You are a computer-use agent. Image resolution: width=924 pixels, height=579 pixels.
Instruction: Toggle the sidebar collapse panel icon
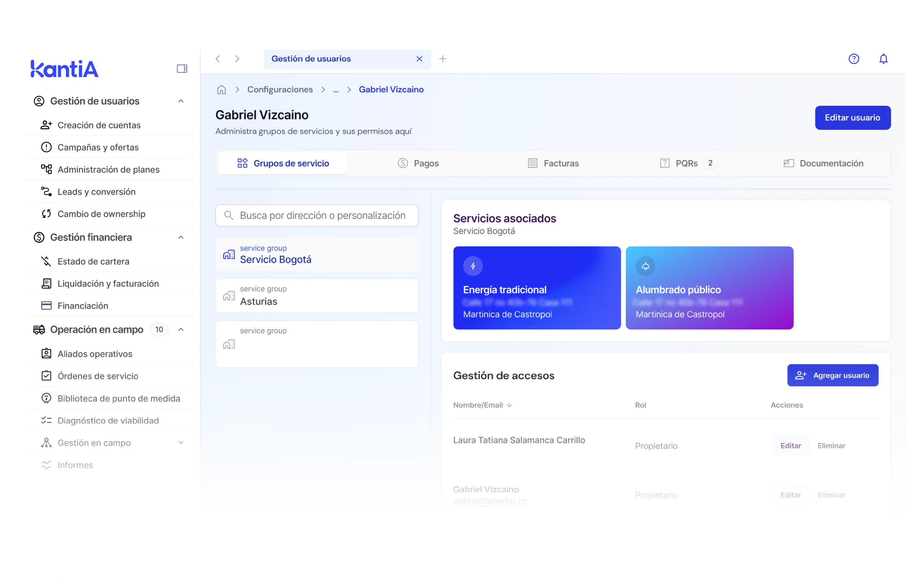pyautogui.click(x=182, y=69)
